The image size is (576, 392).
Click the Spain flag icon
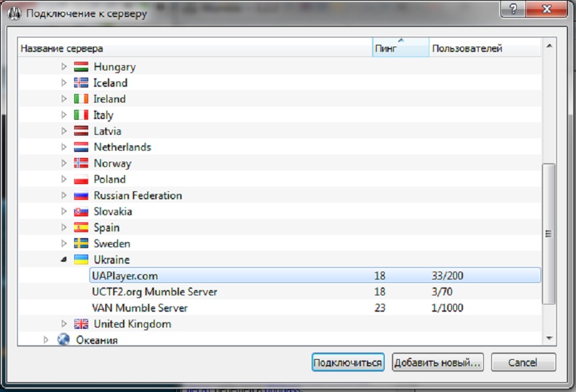(81, 228)
